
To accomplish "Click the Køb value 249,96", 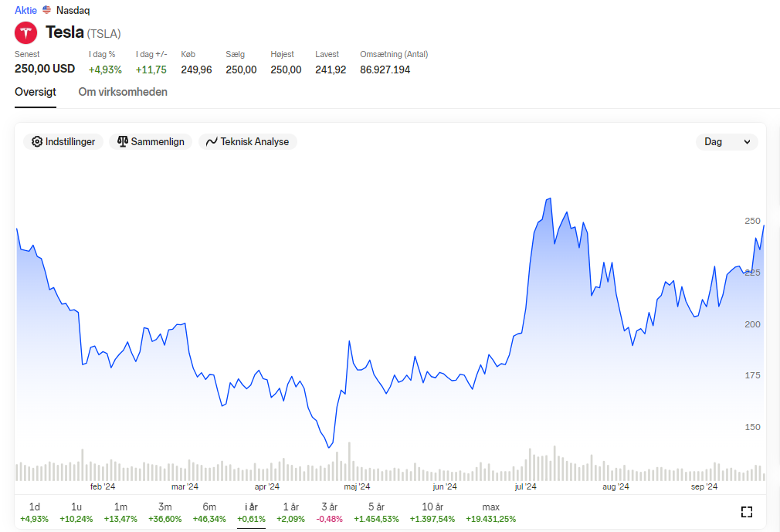I will [x=196, y=69].
